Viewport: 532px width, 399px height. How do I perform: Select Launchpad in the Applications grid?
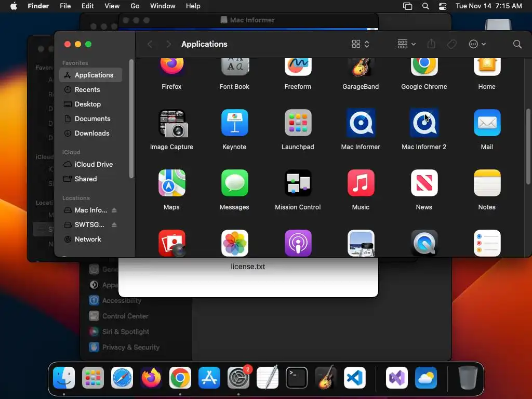(298, 123)
